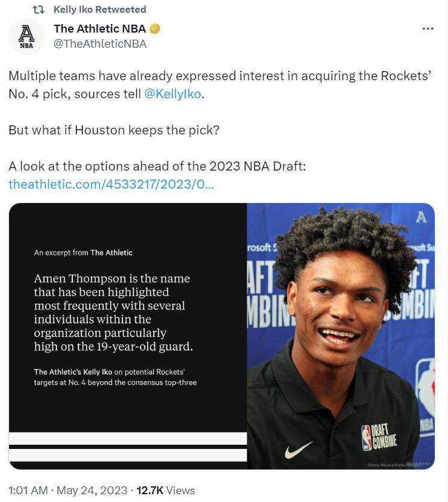Open the Amen Thompson photo

click(x=341, y=336)
